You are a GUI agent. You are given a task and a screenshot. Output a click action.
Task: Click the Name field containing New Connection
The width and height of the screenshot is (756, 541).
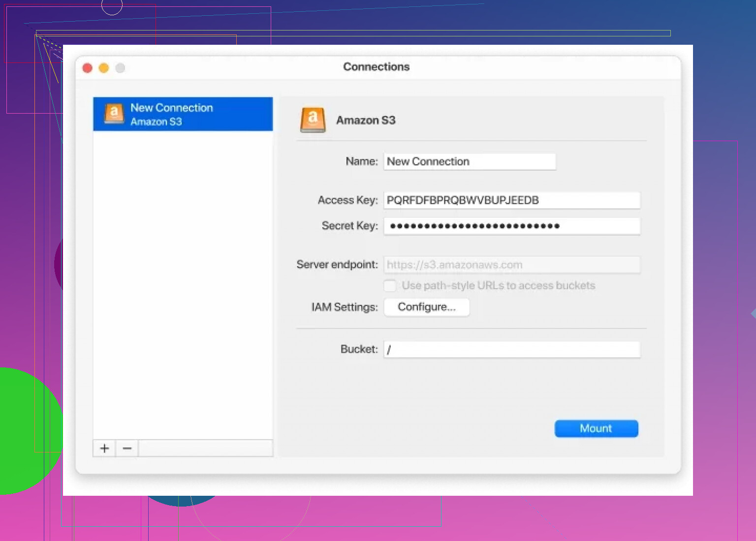[x=470, y=161]
